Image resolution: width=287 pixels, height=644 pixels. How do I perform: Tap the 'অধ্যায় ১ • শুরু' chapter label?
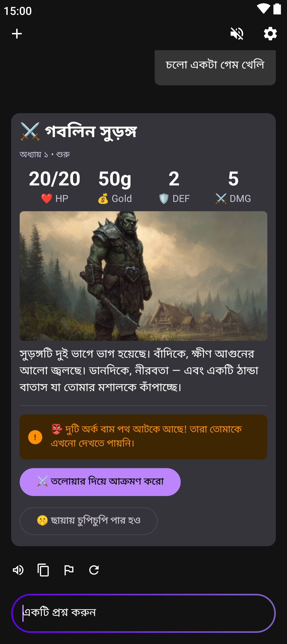tap(45, 154)
